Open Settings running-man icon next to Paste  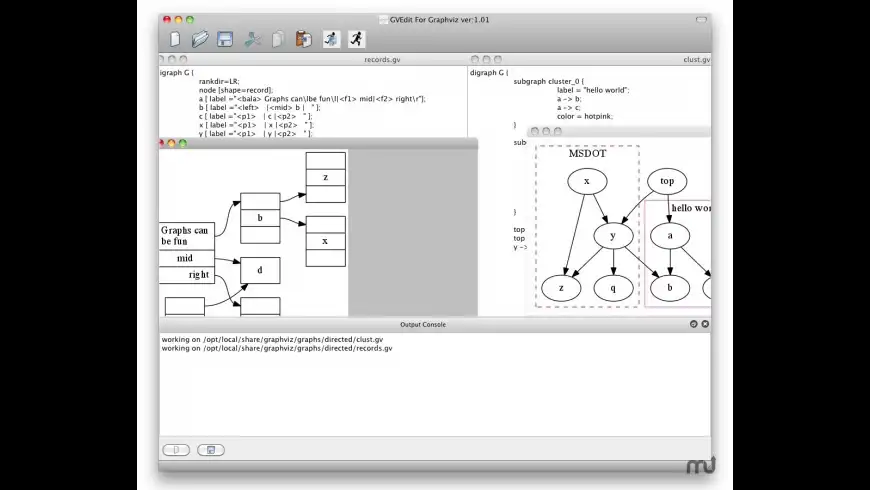pos(330,40)
